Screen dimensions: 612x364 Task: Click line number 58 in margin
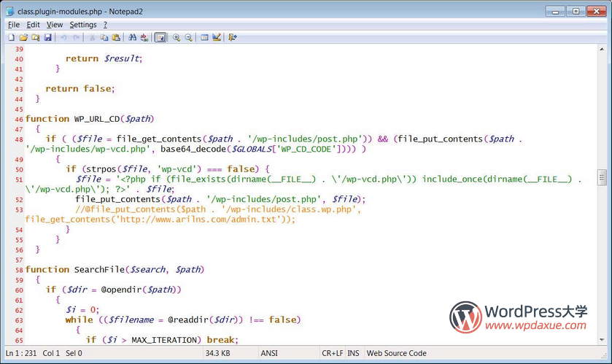[x=19, y=270]
